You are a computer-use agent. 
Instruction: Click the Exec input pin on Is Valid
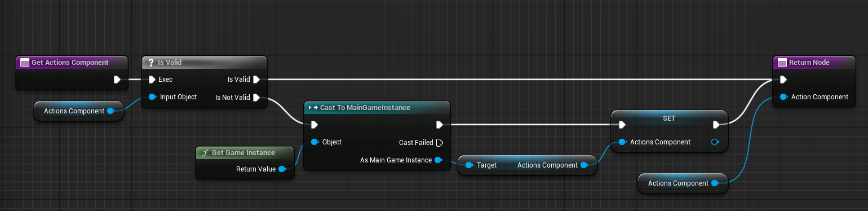pyautogui.click(x=152, y=80)
